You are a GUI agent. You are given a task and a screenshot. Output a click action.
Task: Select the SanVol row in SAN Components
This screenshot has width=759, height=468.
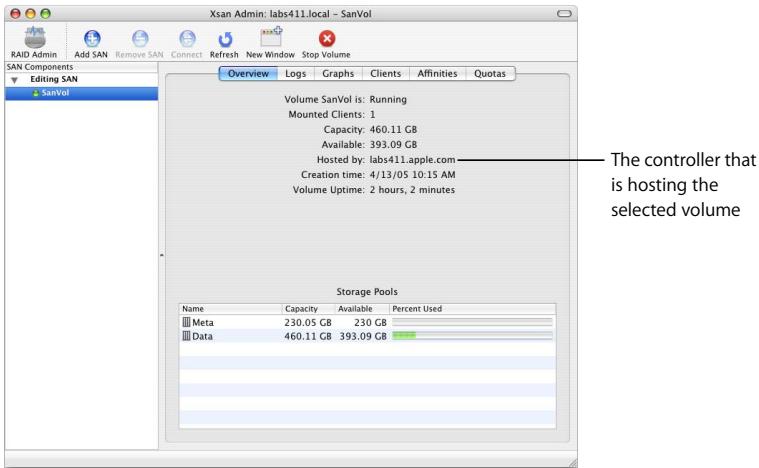point(81,93)
